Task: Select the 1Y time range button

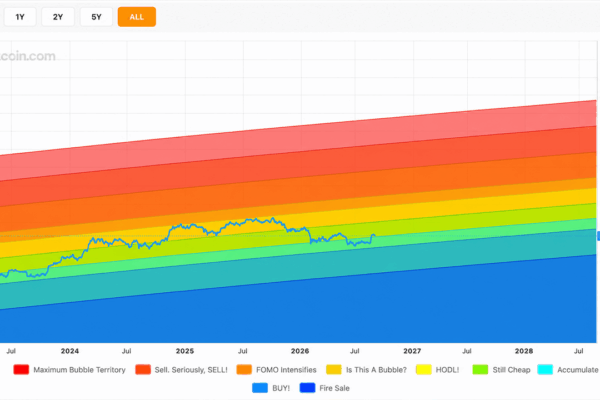Action: [20, 17]
